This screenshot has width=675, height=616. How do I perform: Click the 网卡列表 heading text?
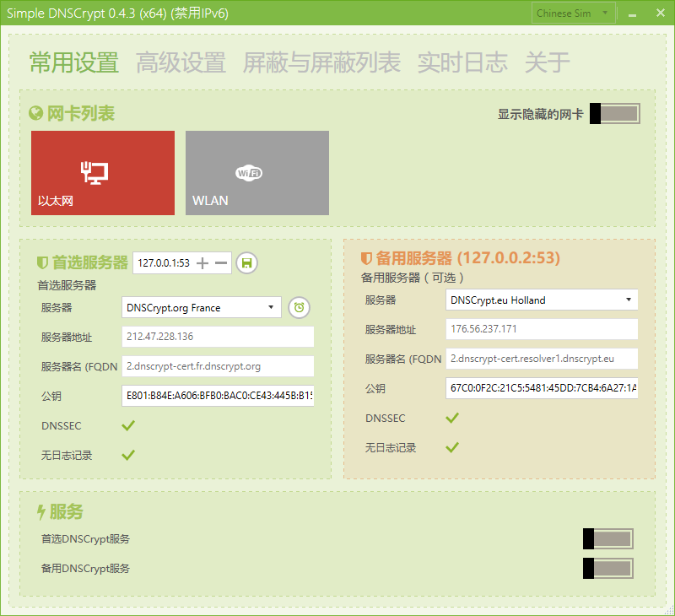80,114
